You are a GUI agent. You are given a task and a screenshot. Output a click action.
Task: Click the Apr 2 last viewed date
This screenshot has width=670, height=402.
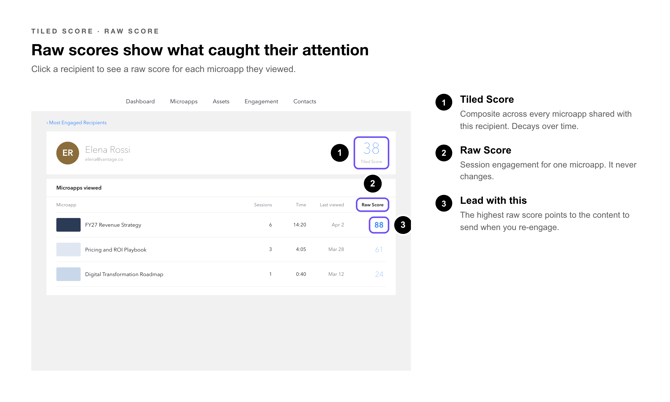[338, 225]
